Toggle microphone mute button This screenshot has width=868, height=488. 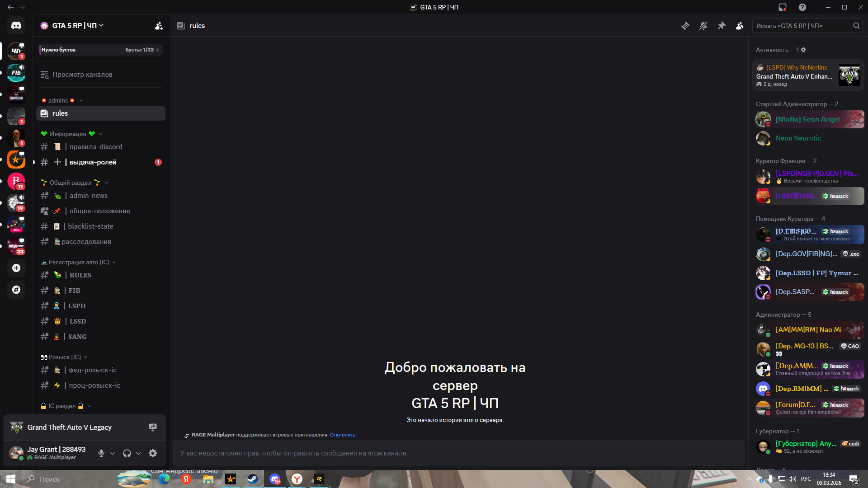pyautogui.click(x=101, y=453)
